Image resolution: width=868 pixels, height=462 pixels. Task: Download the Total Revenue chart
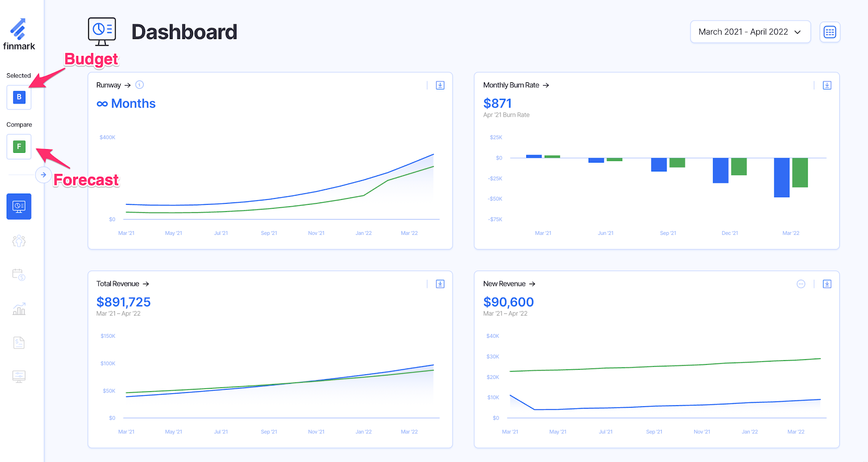pyautogui.click(x=440, y=284)
